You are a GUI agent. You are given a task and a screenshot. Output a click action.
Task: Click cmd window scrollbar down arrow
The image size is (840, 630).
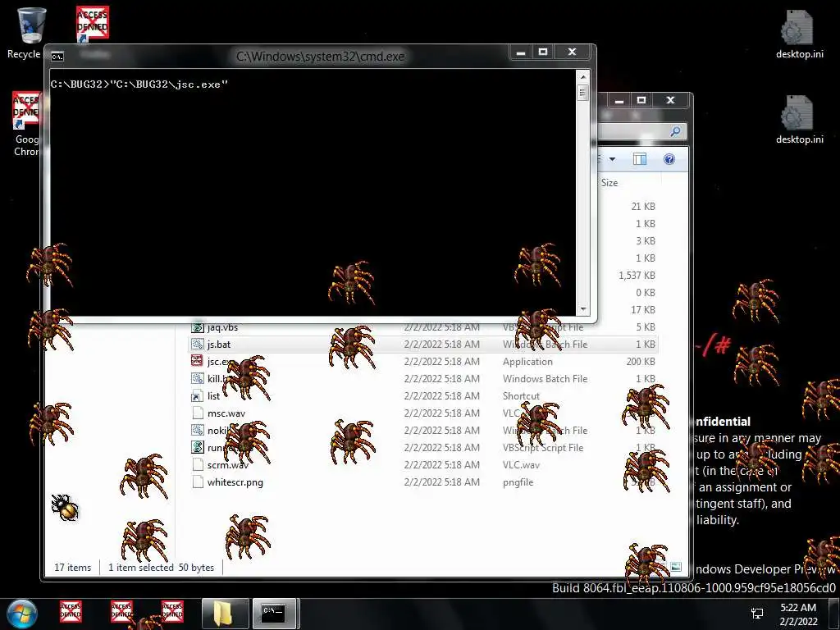click(583, 309)
